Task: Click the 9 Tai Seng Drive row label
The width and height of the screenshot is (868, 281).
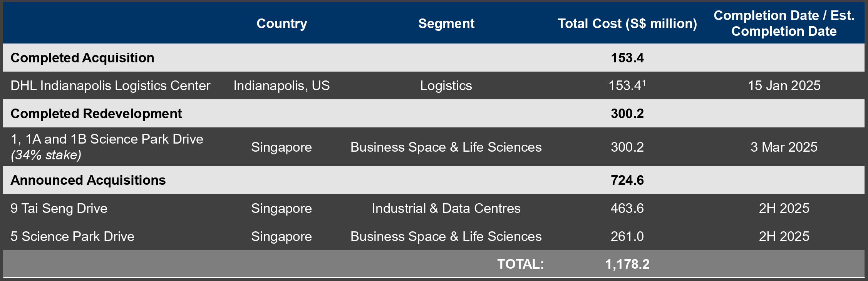Action: coord(59,208)
